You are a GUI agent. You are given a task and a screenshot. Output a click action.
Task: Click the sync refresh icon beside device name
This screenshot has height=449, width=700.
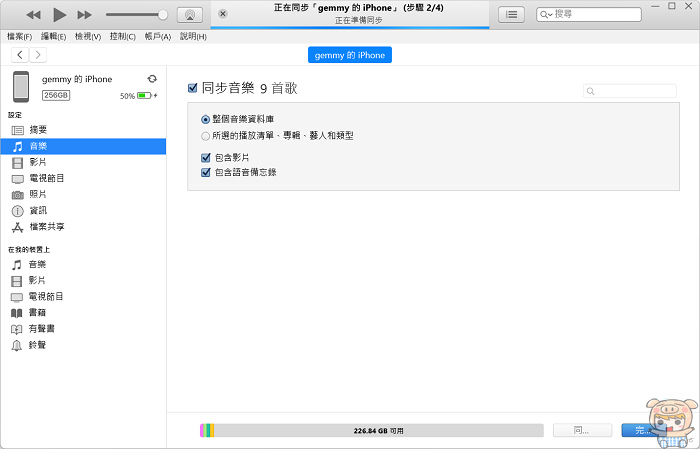[151, 79]
